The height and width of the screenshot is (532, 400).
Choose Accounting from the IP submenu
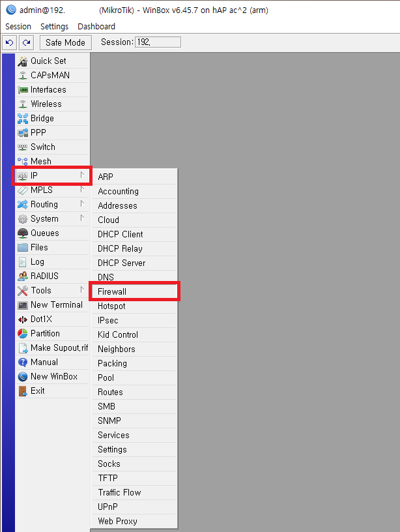[134, 192]
